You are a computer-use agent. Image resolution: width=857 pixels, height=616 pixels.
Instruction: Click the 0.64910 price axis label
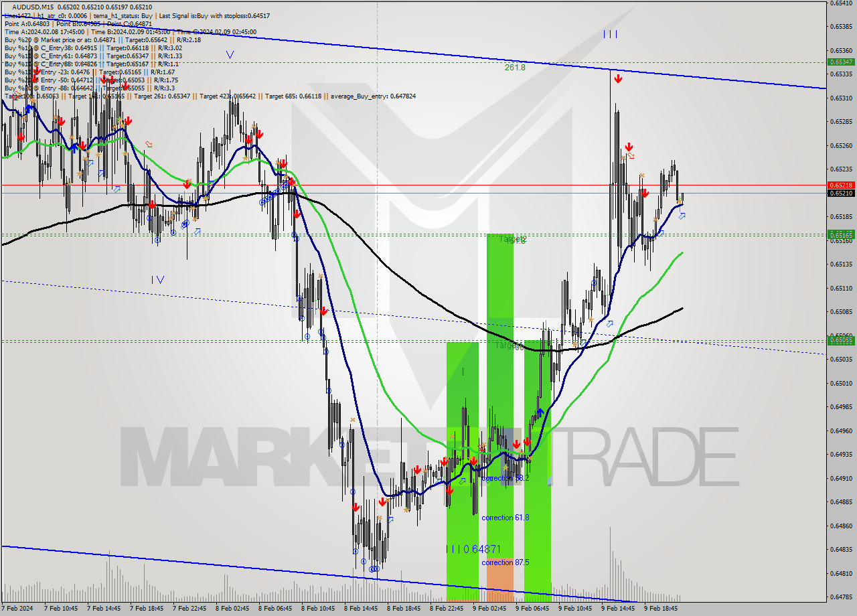click(841, 478)
